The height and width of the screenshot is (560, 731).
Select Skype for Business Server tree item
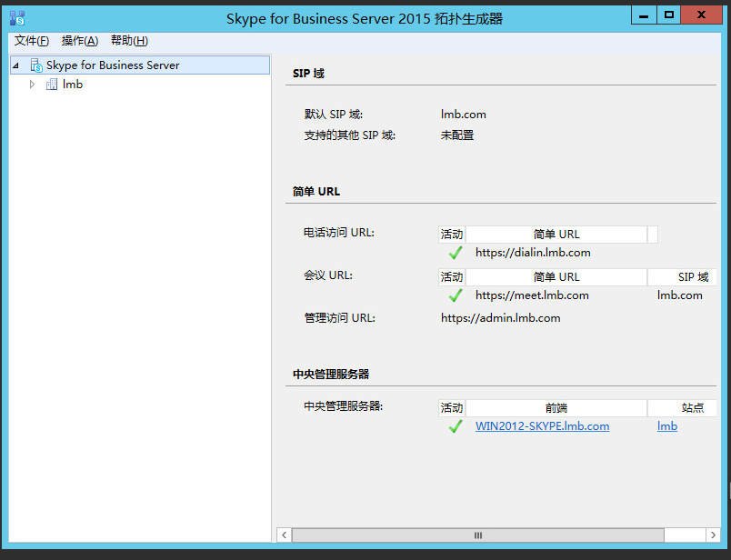tap(140, 65)
